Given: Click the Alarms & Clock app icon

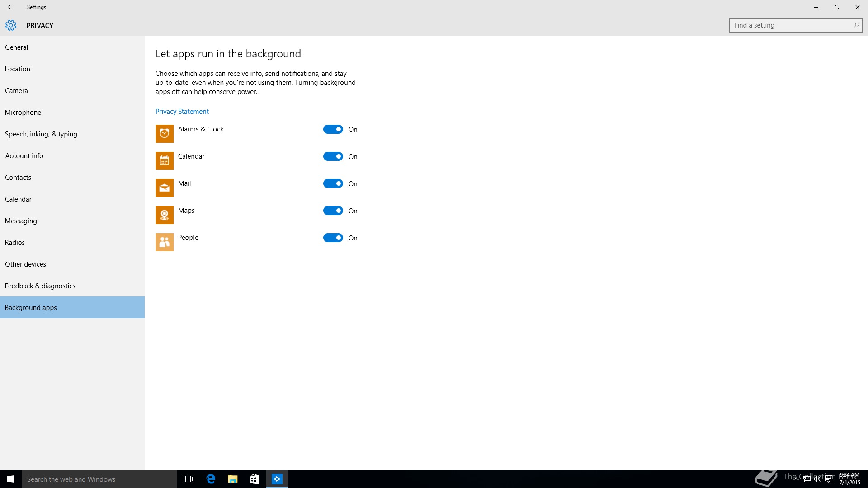Looking at the screenshot, I should point(164,134).
